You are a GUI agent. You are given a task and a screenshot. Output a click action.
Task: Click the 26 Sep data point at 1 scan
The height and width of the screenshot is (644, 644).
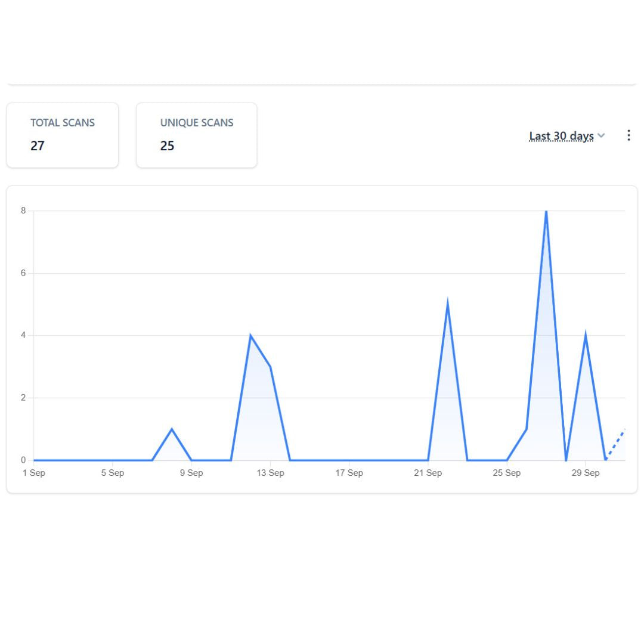[x=526, y=429]
